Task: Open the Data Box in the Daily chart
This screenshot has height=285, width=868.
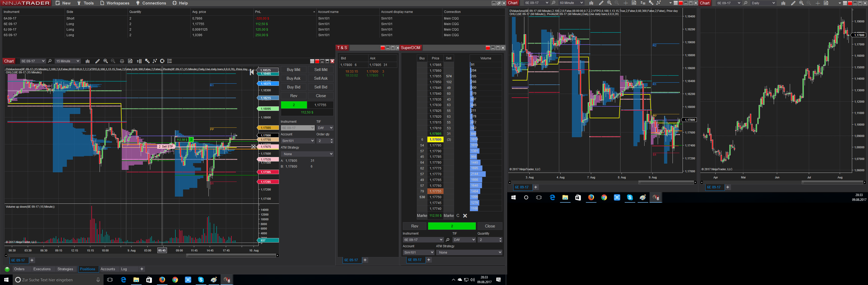Action: (x=826, y=3)
